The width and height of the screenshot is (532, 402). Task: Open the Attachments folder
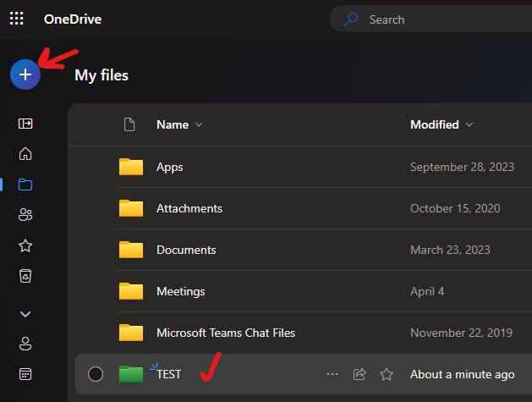click(189, 208)
